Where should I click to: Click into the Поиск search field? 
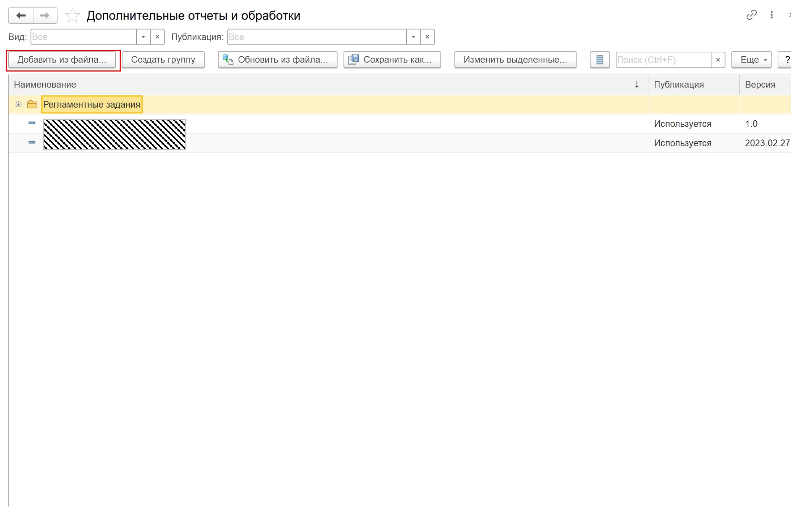(x=663, y=60)
